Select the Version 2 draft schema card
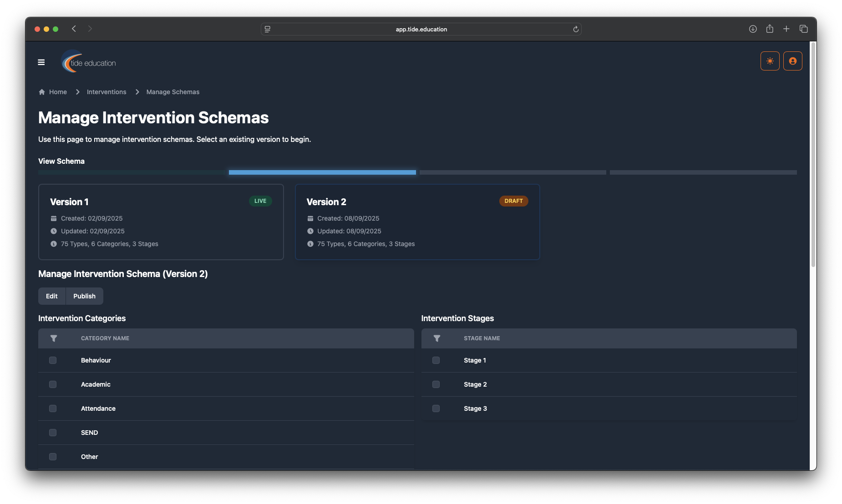 tap(417, 222)
